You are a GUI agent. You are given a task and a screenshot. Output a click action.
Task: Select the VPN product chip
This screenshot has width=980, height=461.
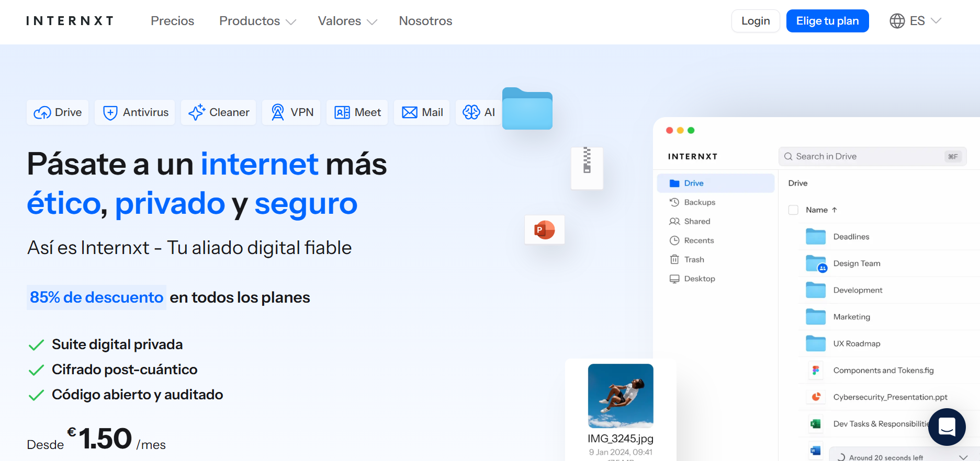(x=291, y=112)
